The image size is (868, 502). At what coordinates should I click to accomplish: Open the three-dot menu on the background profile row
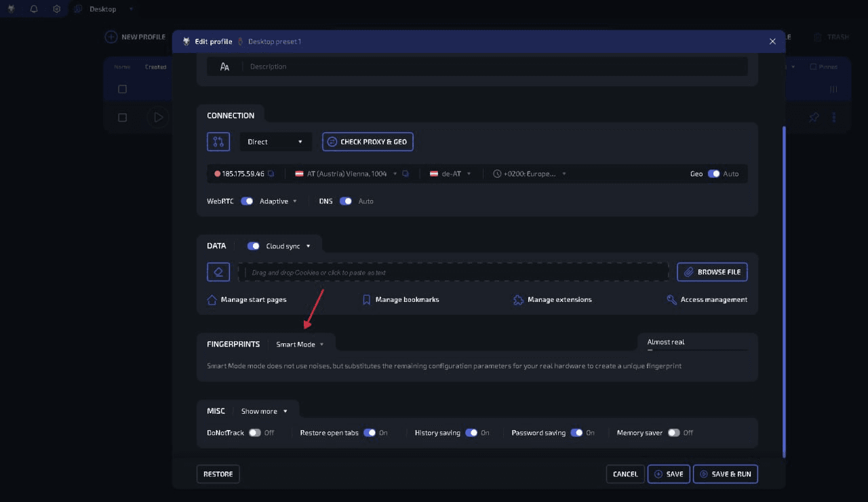834,117
